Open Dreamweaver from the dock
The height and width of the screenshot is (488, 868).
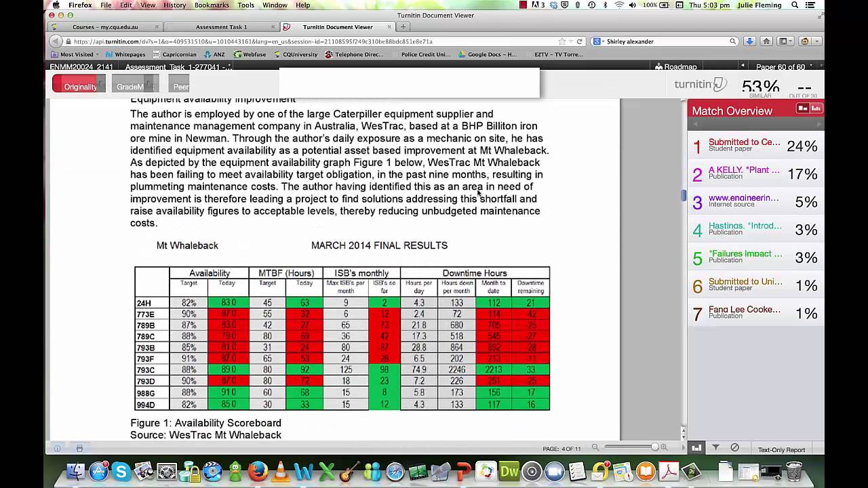click(x=509, y=471)
